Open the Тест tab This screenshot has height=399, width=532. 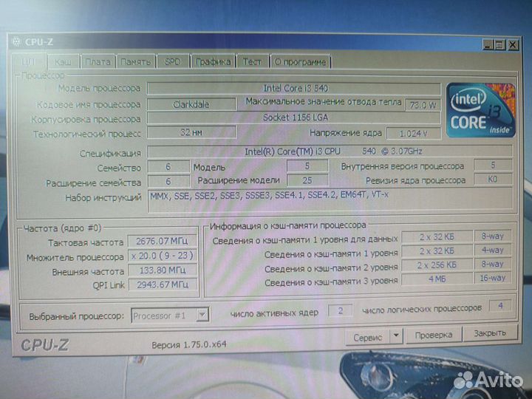(x=252, y=62)
